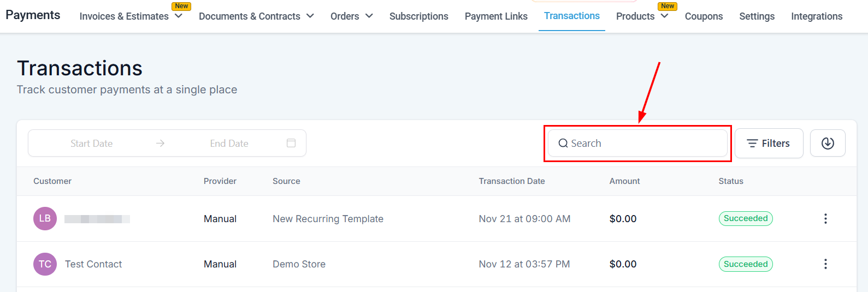Click the calendar icon in date range
The height and width of the screenshot is (292, 868).
click(291, 143)
